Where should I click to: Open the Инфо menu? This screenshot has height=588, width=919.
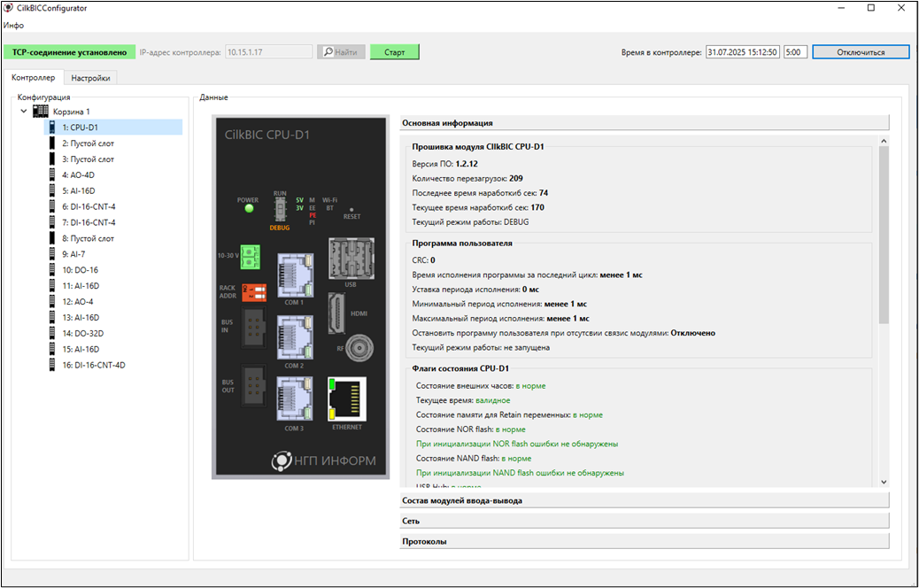13,25
